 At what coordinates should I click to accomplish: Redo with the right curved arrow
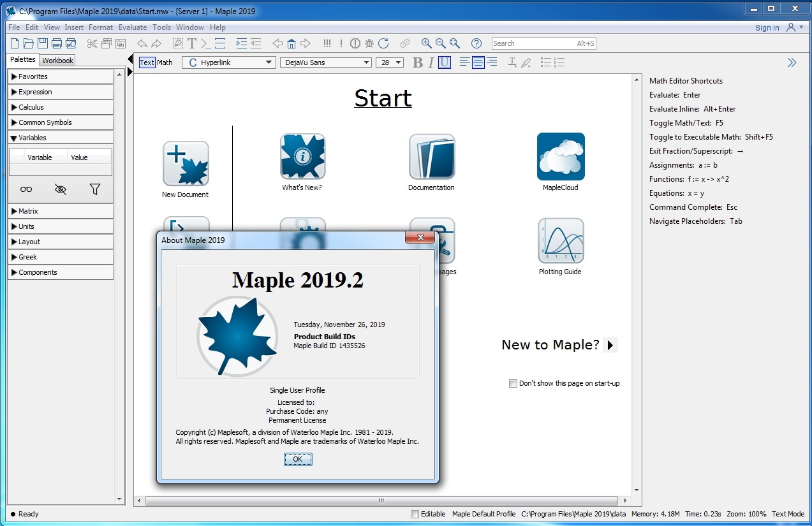[x=156, y=43]
